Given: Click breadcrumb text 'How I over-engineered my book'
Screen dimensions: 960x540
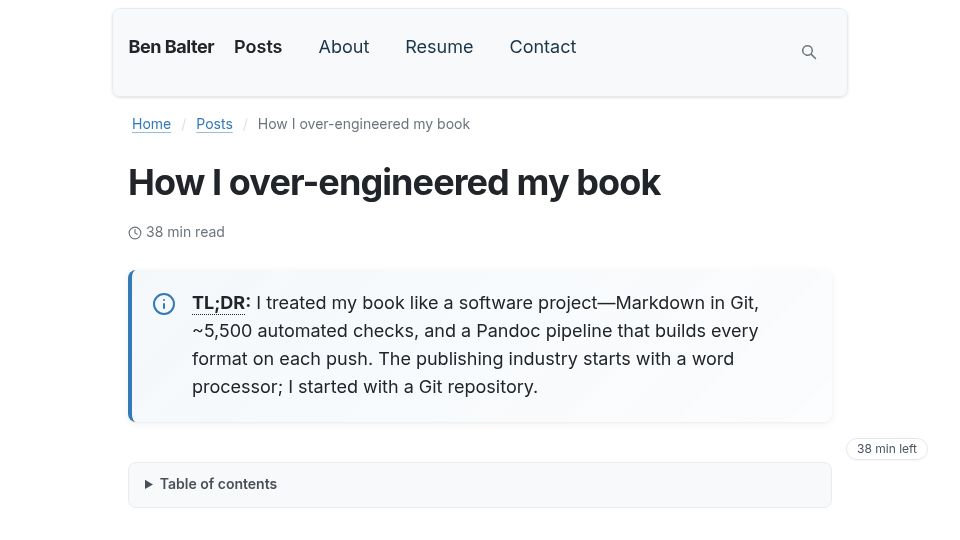Looking at the screenshot, I should pyautogui.click(x=364, y=124).
